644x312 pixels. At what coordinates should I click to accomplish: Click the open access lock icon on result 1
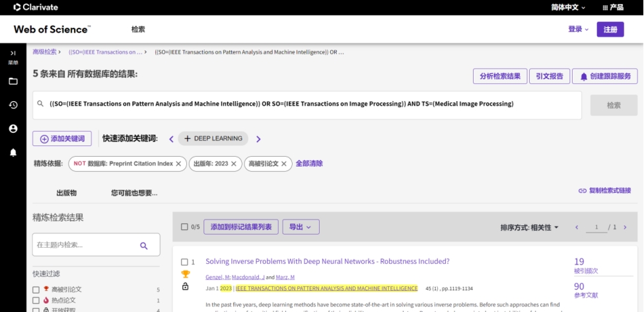coord(185,286)
